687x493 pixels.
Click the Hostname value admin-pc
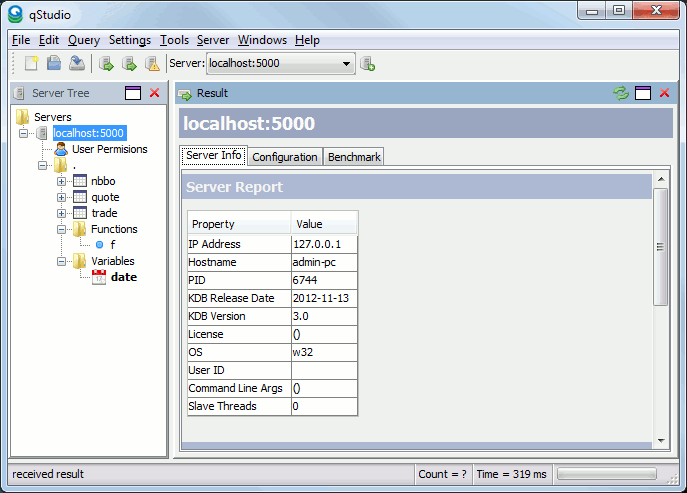click(x=325, y=262)
